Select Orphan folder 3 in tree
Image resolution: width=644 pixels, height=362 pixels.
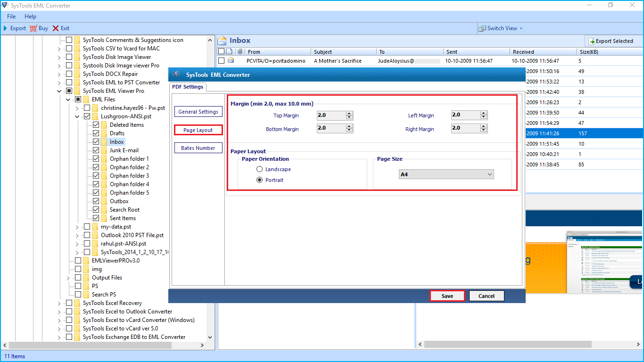(129, 175)
